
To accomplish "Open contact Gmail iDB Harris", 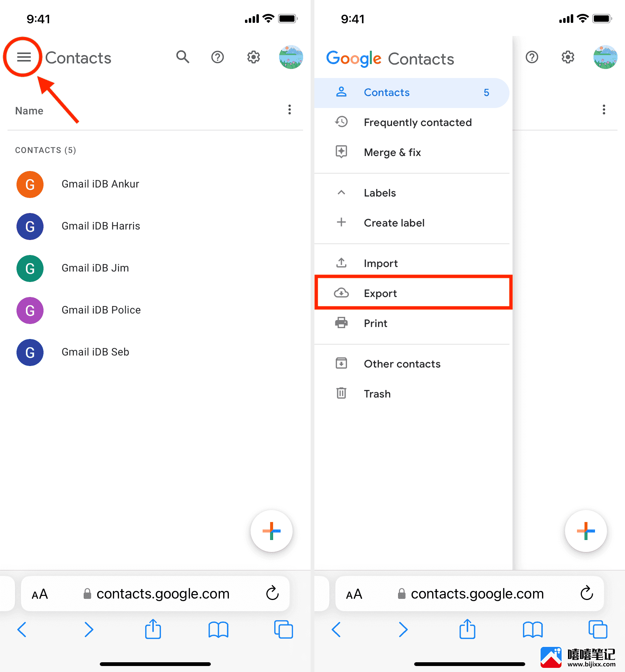I will point(155,226).
